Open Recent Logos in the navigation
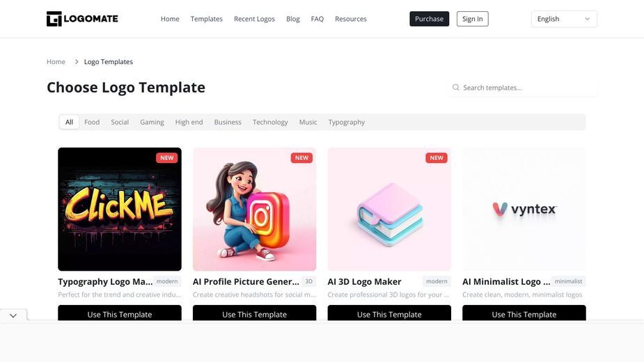The width and height of the screenshot is (644, 362). click(254, 19)
